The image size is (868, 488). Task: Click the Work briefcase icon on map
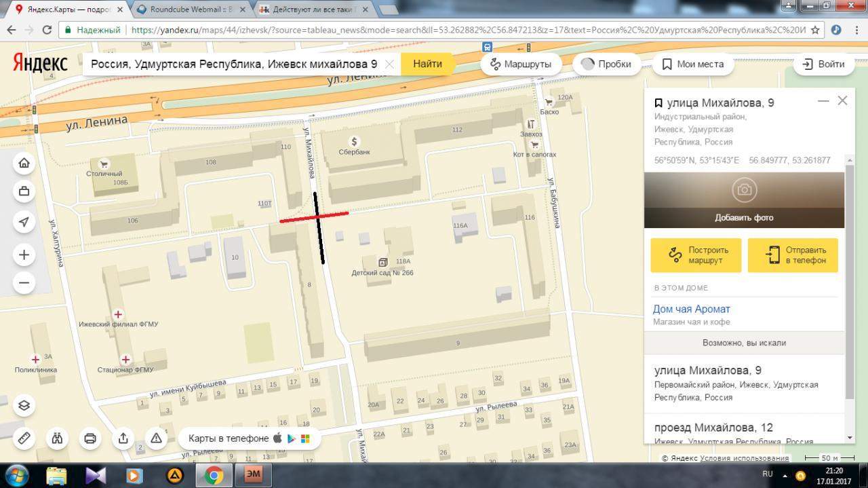(x=24, y=192)
